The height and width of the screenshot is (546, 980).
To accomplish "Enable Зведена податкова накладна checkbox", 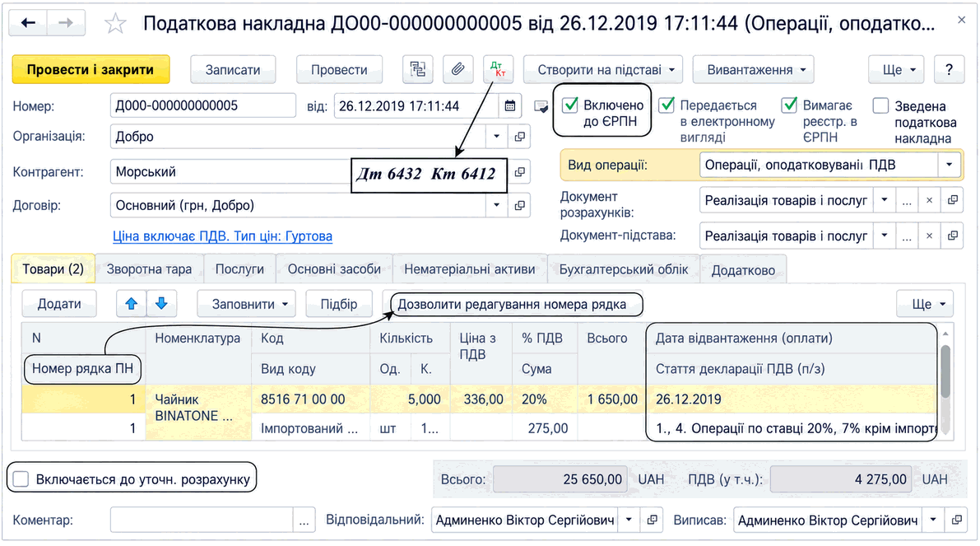I will (x=880, y=105).
